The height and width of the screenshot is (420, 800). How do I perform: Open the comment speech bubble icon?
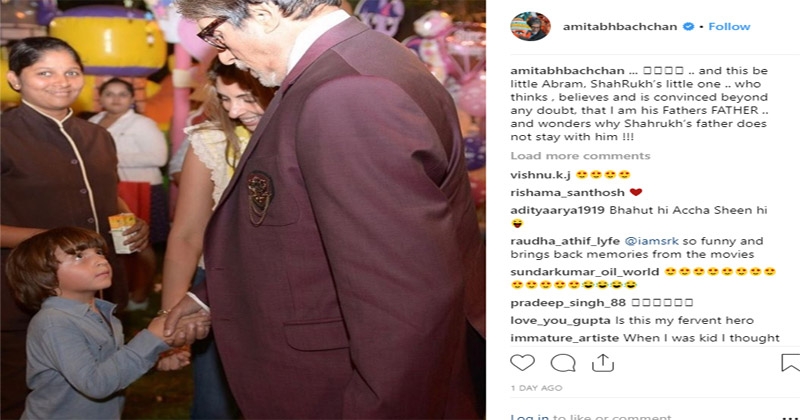[563, 363]
